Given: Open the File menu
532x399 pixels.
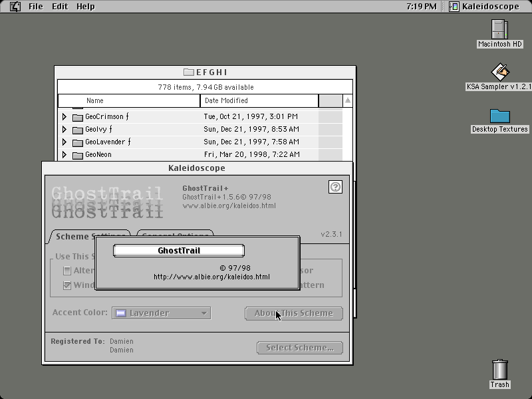Looking at the screenshot, I should [x=36, y=7].
